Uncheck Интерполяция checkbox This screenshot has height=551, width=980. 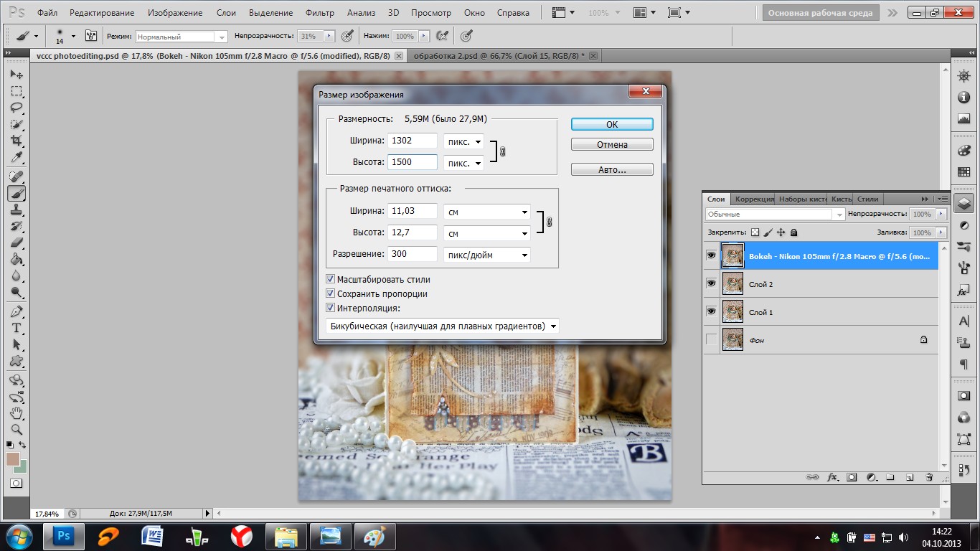coord(331,308)
